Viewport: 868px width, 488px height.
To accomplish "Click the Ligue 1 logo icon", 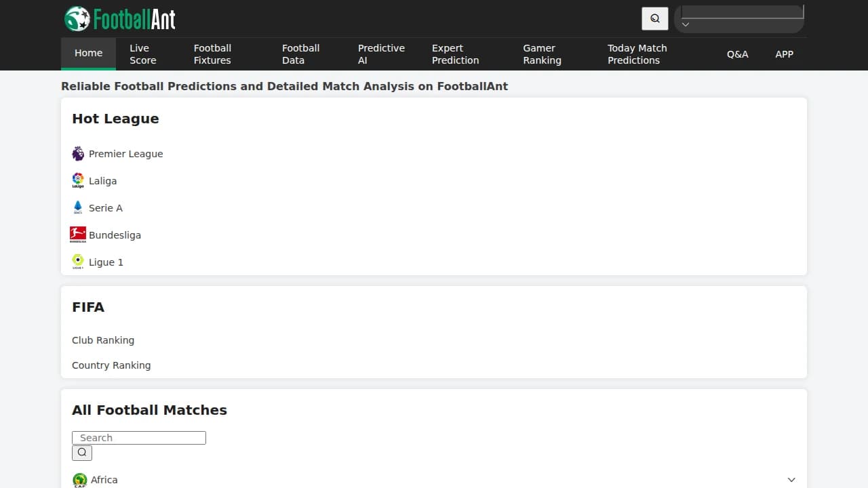I will click(x=78, y=262).
